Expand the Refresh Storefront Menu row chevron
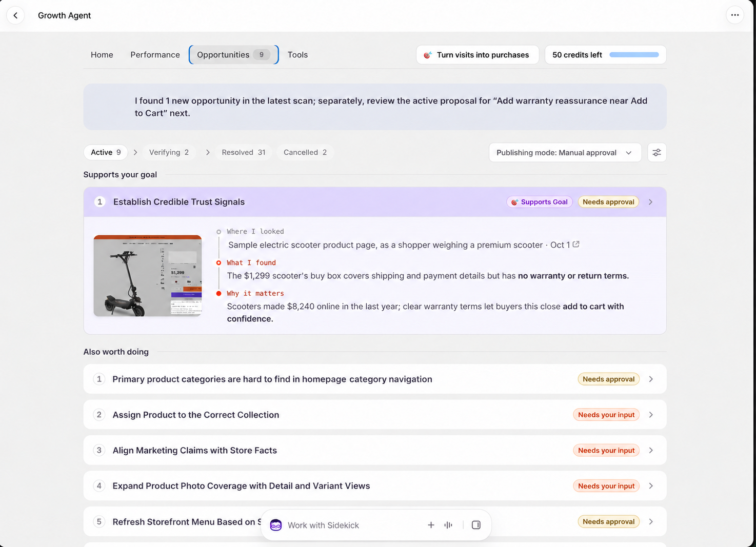 [651, 521]
